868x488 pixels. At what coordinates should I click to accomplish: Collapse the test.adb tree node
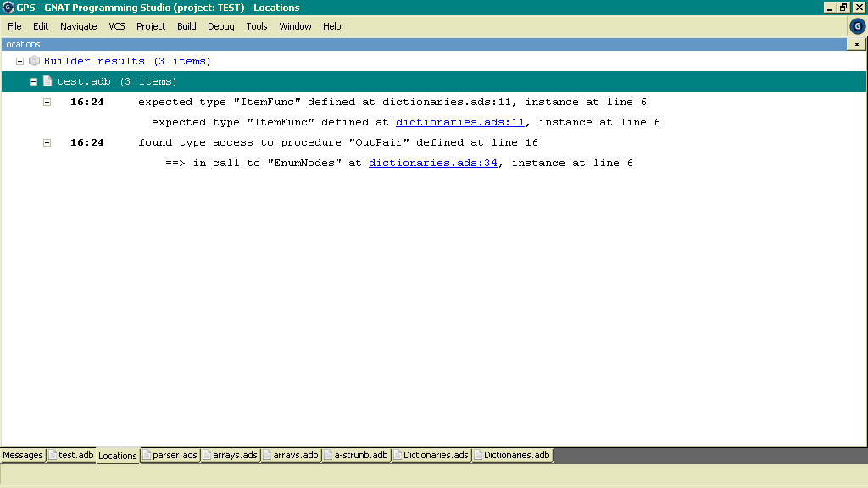click(x=33, y=81)
